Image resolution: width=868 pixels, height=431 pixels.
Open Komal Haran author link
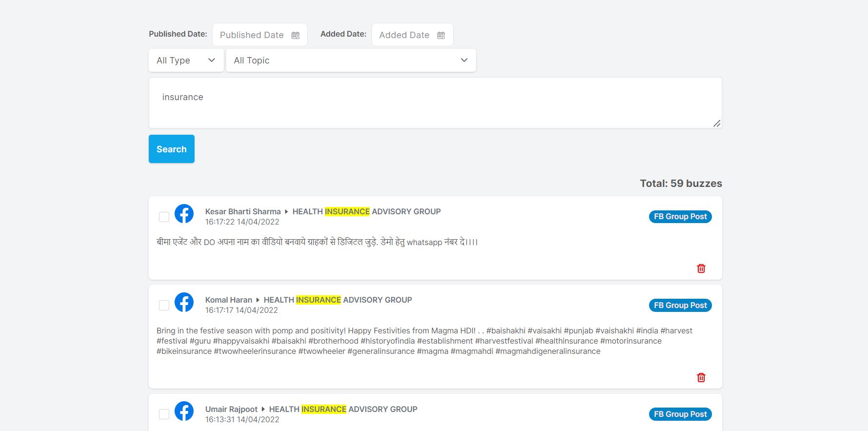click(x=229, y=300)
